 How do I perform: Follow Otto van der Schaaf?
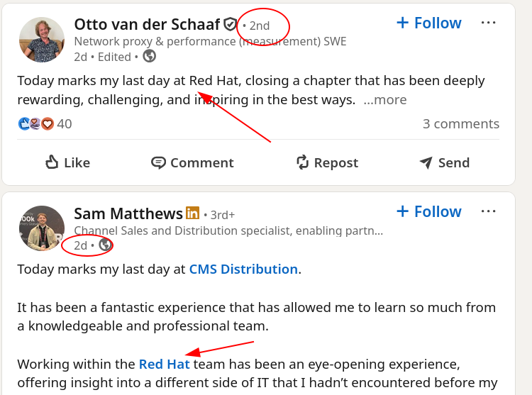point(428,23)
